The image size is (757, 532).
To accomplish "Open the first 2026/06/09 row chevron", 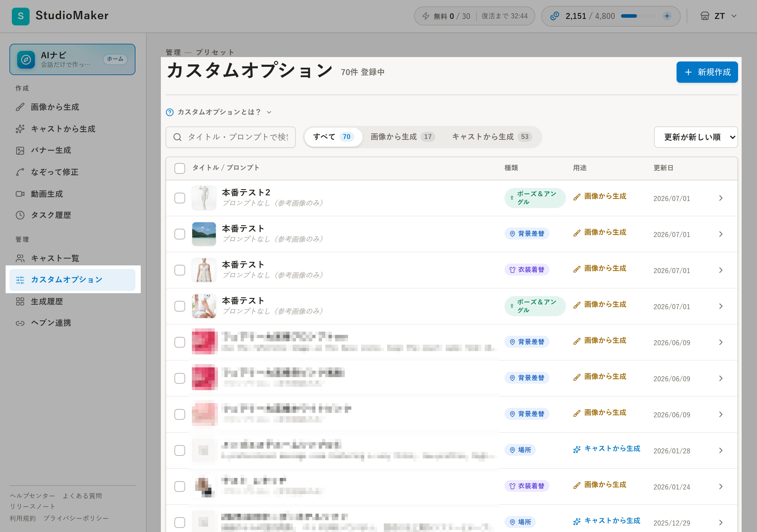I will point(720,342).
